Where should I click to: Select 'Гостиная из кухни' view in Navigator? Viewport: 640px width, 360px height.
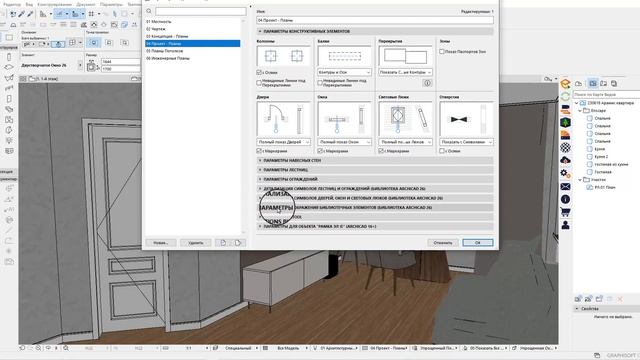tap(611, 164)
